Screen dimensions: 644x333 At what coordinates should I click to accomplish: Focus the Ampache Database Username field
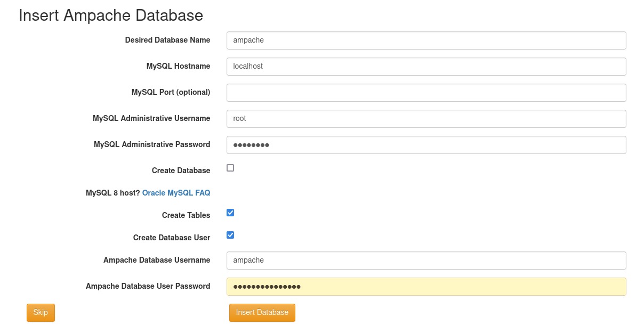[426, 261]
